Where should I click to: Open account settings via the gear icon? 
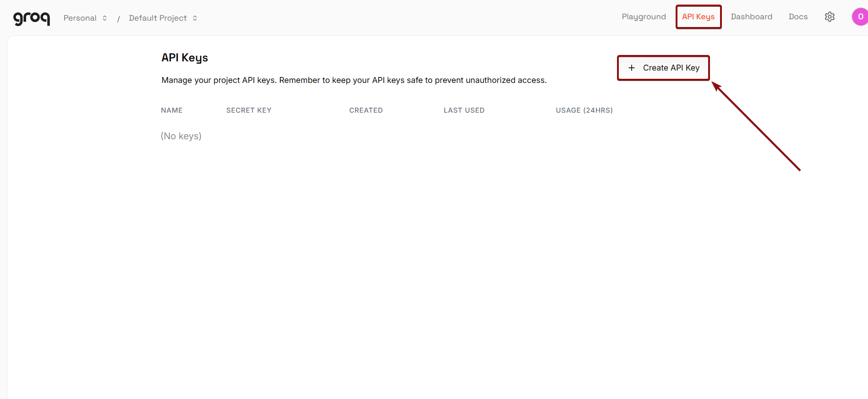click(x=830, y=16)
